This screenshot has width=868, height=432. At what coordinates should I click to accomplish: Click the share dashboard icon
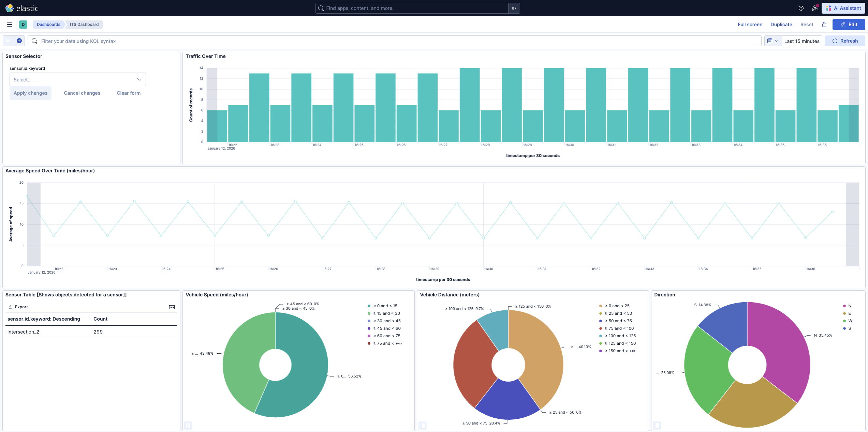[824, 24]
